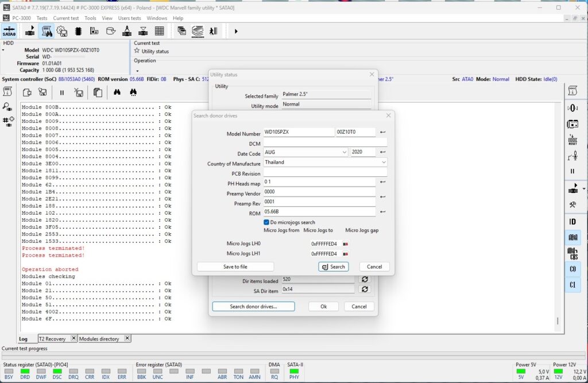Screen dimensions: 588x383
Task: Pause the log using log toolbar pause
Action: pyautogui.click(x=62, y=92)
